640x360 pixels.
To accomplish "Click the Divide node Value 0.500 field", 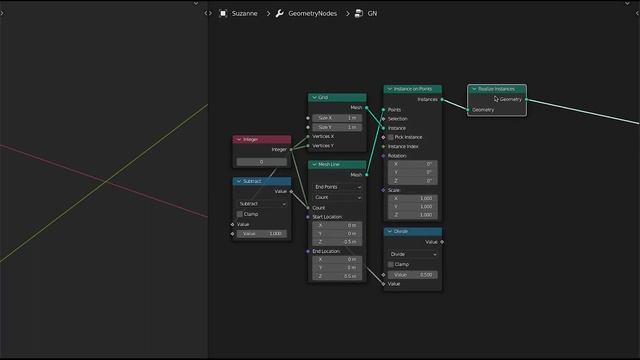I will (413, 275).
